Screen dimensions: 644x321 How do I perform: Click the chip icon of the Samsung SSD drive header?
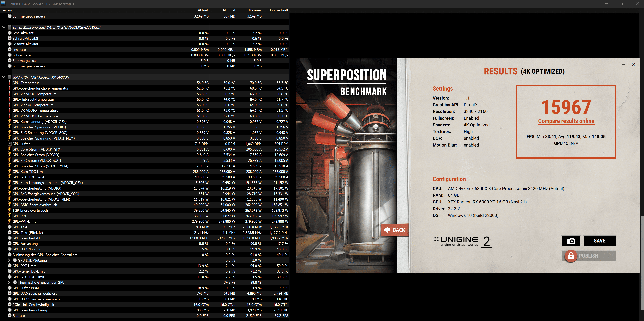[10, 27]
